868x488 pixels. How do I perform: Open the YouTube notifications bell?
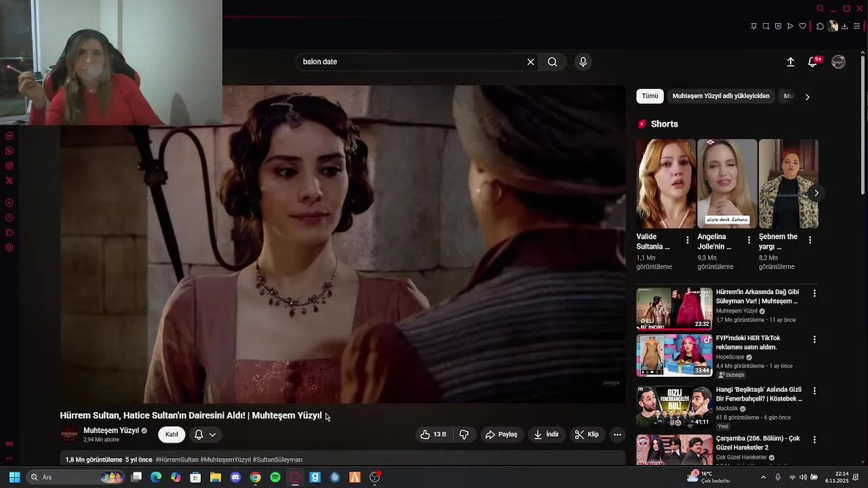click(x=813, y=62)
